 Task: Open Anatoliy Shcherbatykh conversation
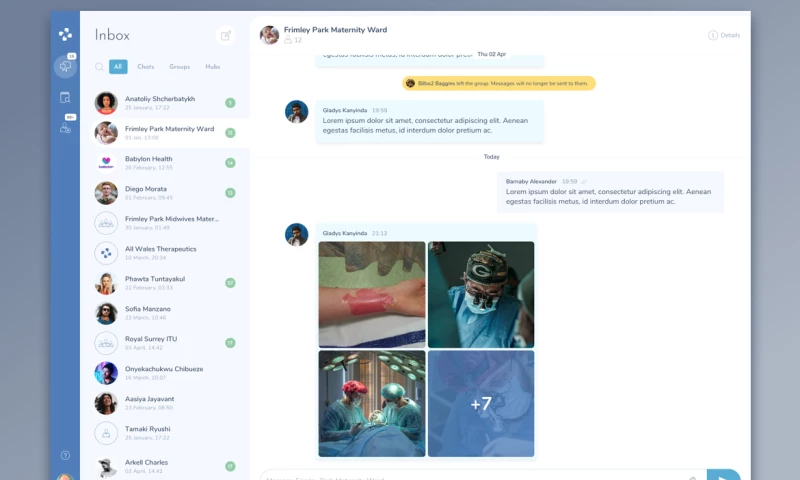pyautogui.click(x=165, y=103)
